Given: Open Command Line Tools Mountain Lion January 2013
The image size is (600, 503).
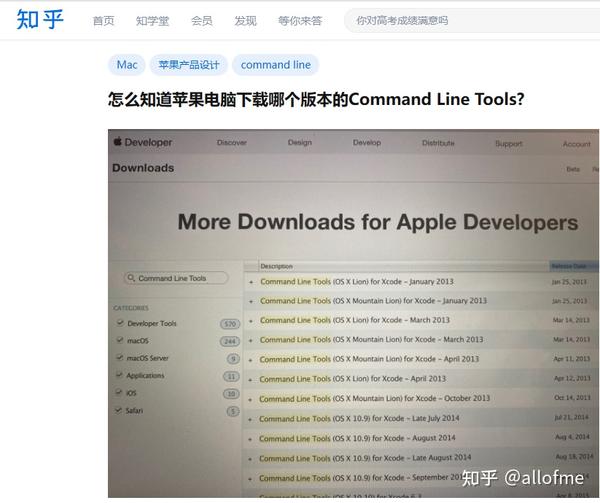Looking at the screenshot, I should [373, 301].
